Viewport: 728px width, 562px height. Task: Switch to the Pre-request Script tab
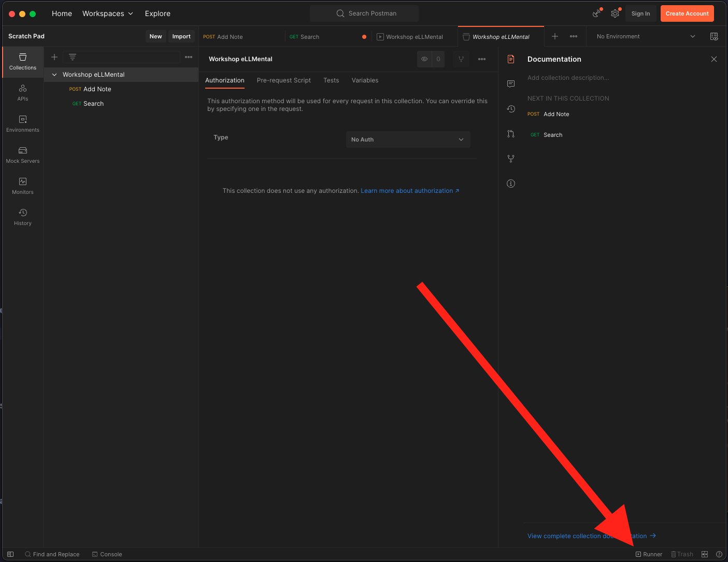[284, 80]
